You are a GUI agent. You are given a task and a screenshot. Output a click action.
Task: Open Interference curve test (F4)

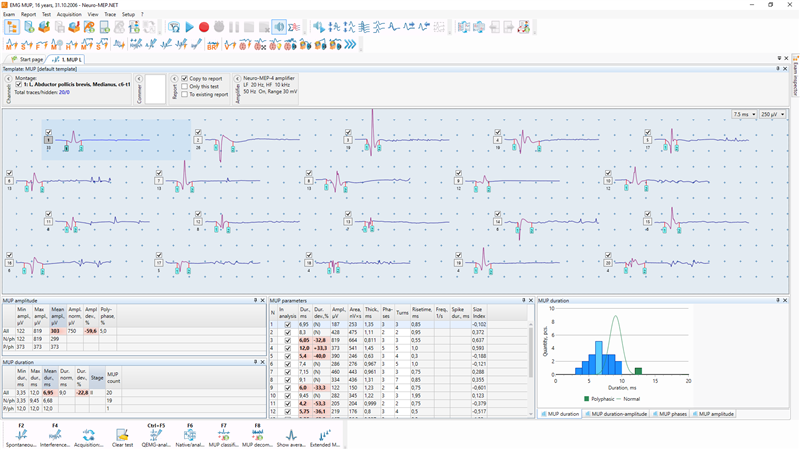(x=55, y=434)
